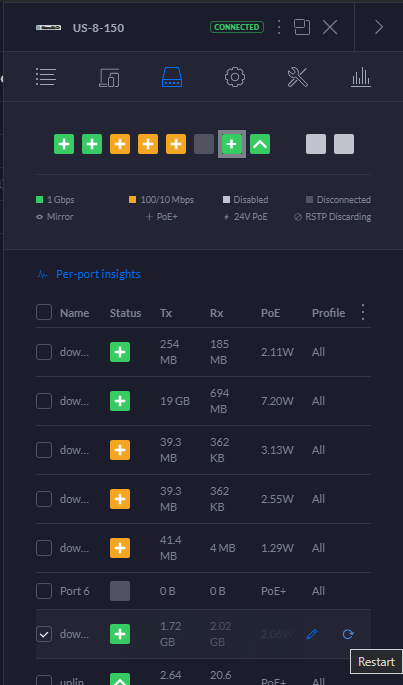Open the device options three-dot menu
This screenshot has height=685, width=403.
coord(278,27)
